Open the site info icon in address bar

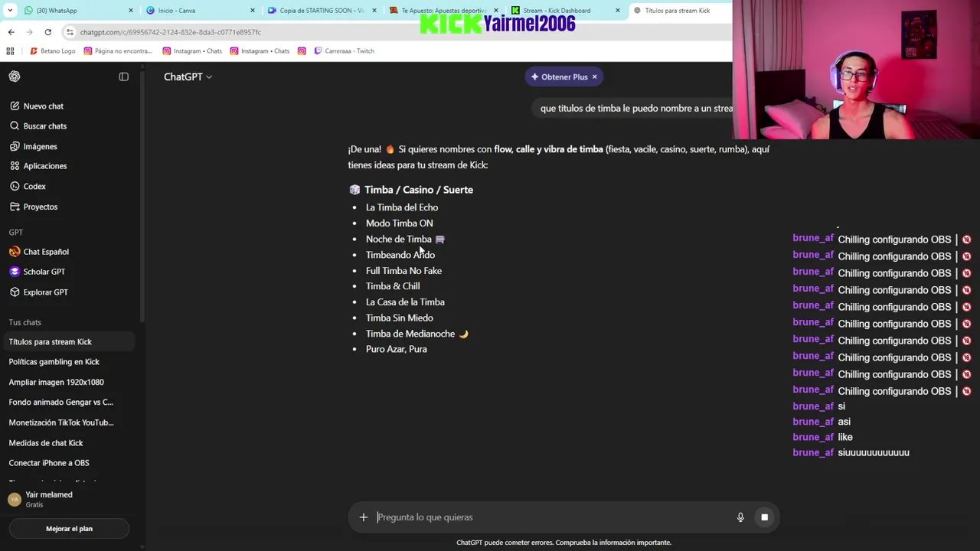click(70, 32)
